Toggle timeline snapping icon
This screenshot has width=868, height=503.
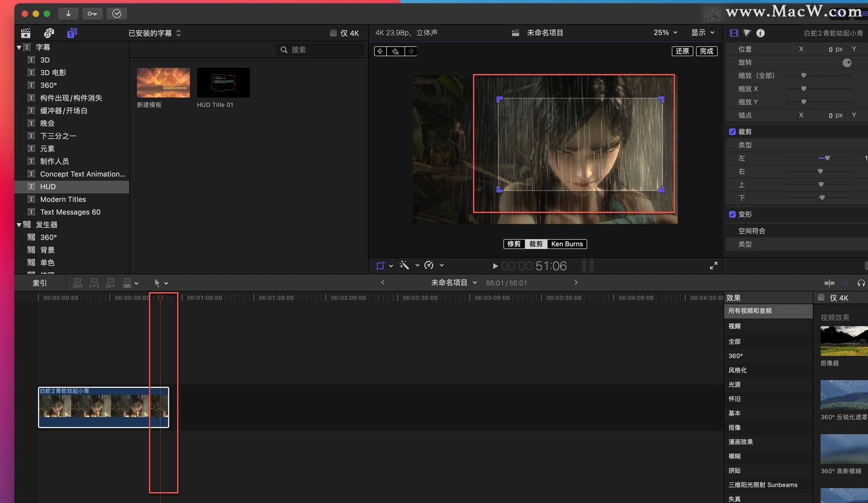coord(829,283)
